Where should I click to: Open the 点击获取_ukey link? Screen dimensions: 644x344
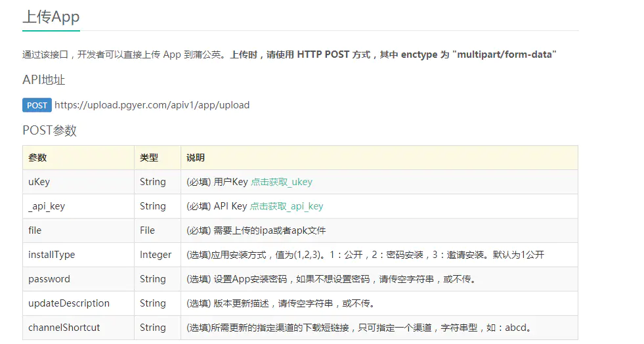(282, 182)
